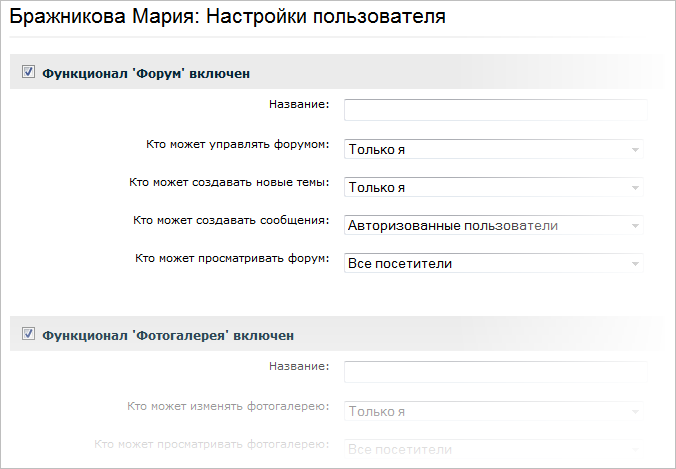This screenshot has height=469, width=676.
Task: Click the photogallery 'Название' text field
Action: point(495,372)
